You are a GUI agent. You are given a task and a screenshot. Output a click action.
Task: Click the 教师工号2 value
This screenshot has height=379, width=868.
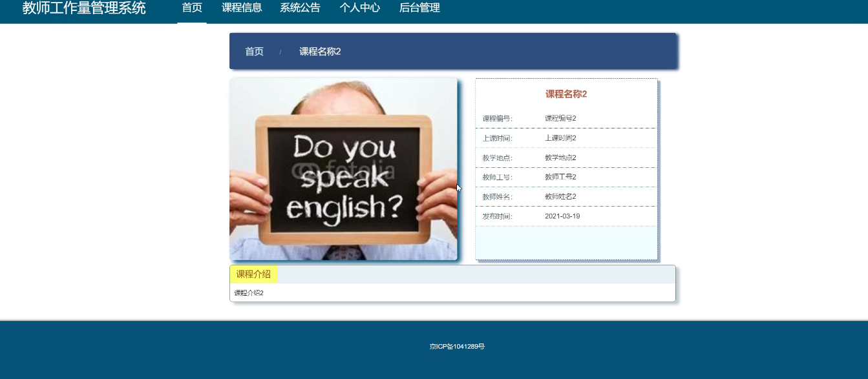coord(560,177)
